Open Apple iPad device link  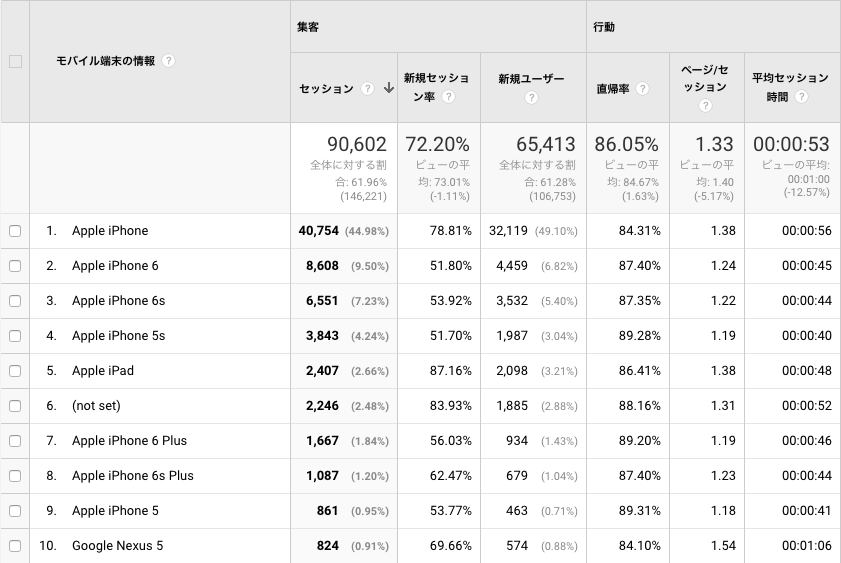click(x=103, y=371)
